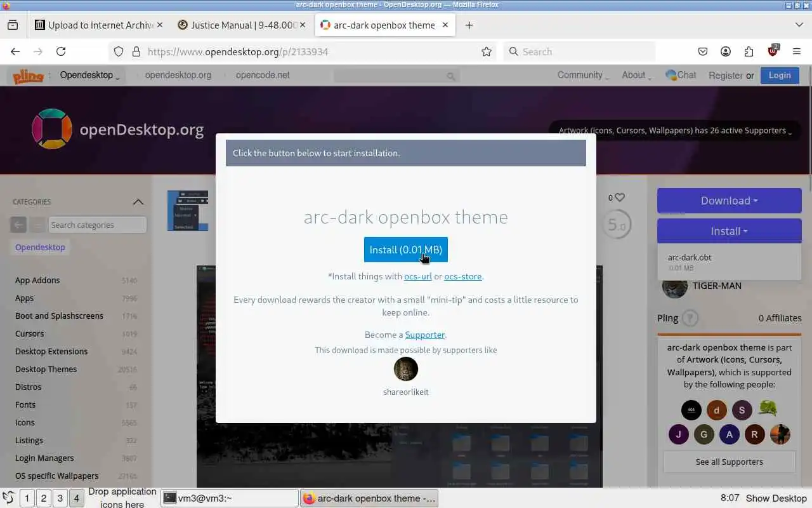Open the opencode.net link
812x508 pixels.
coord(263,75)
